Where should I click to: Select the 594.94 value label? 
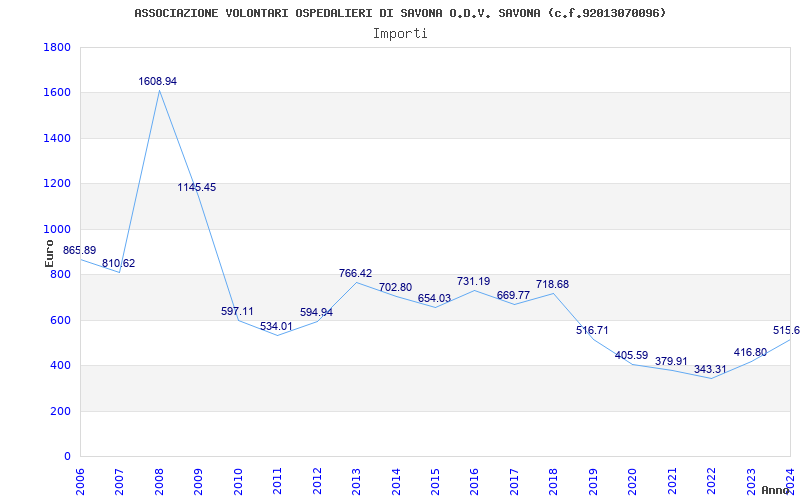(316, 312)
